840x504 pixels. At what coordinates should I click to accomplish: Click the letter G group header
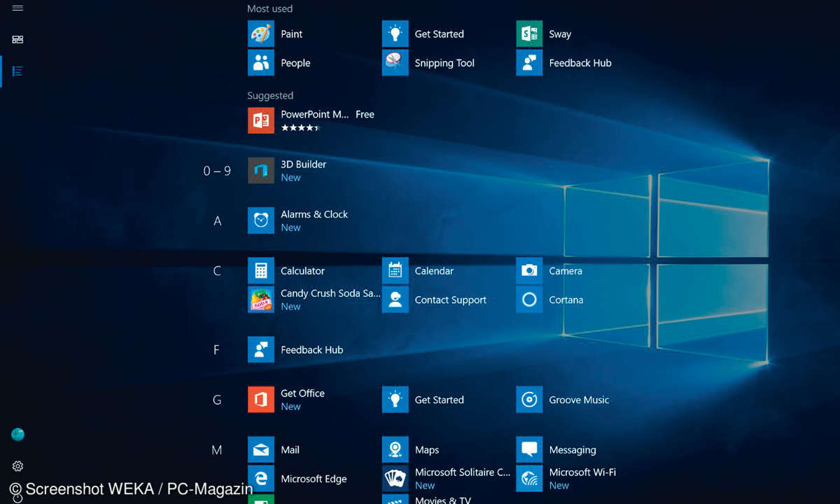tap(217, 400)
